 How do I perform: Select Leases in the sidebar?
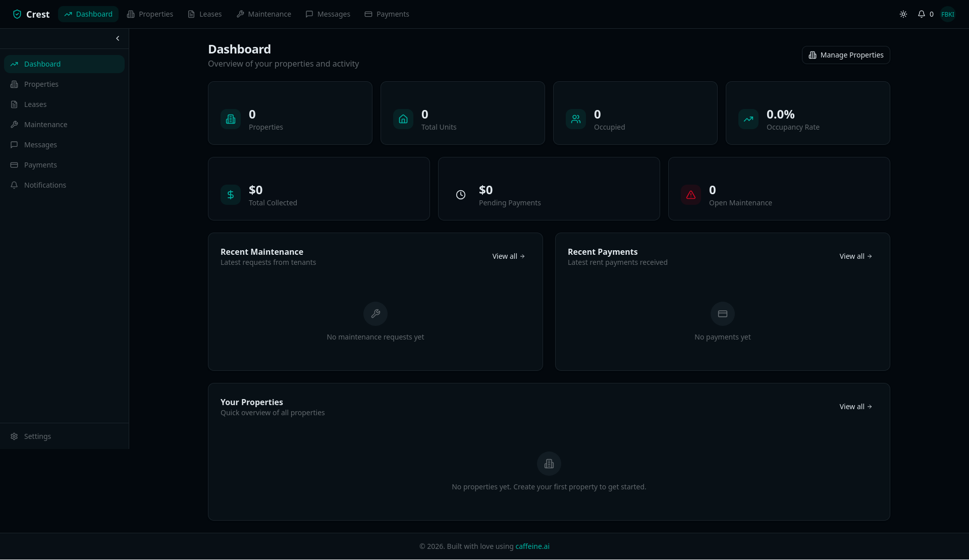(64, 104)
